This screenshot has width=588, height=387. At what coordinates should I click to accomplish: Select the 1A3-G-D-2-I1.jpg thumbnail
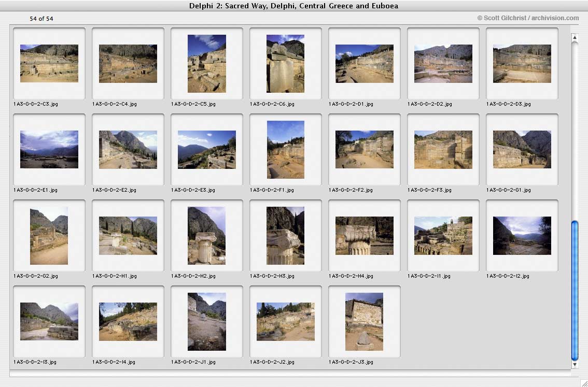click(443, 236)
